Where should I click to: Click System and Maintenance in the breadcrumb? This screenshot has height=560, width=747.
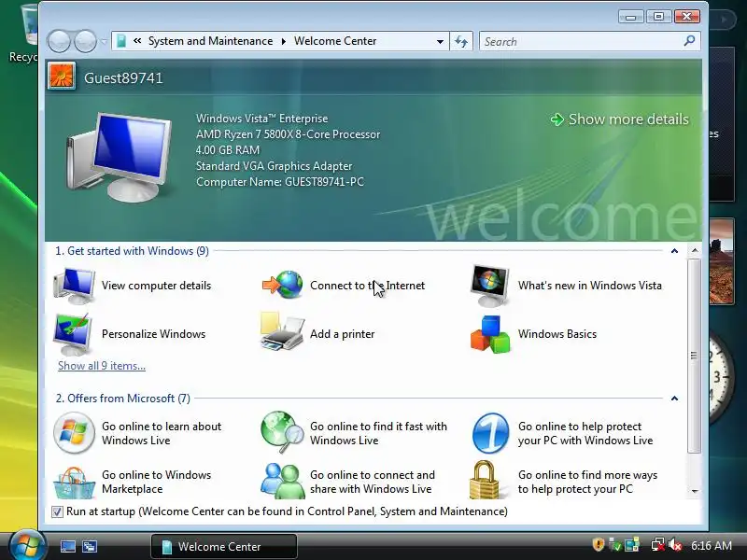(x=211, y=41)
